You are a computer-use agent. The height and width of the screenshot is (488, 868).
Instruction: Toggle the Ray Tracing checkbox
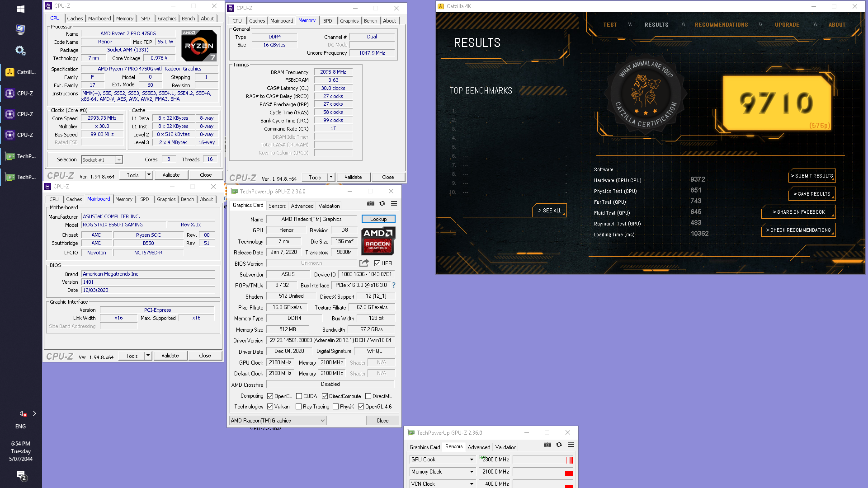(298, 406)
